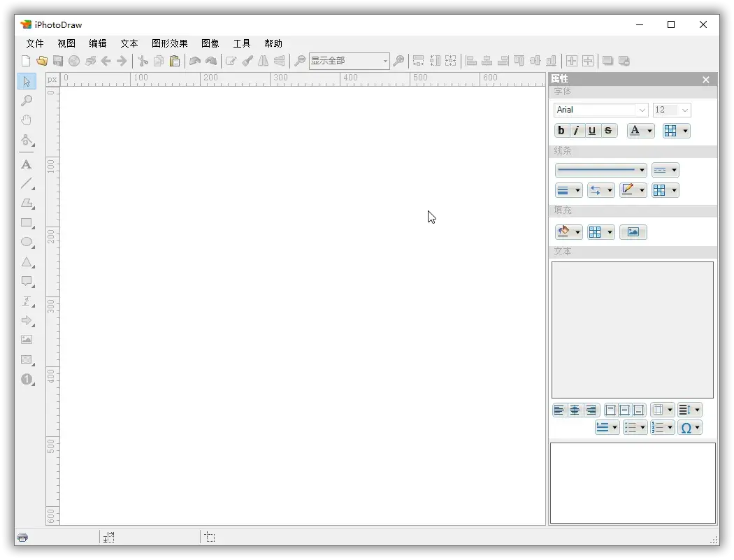The height and width of the screenshot is (560, 734).
Task: Choose the speech callout tool
Action: tap(27, 282)
